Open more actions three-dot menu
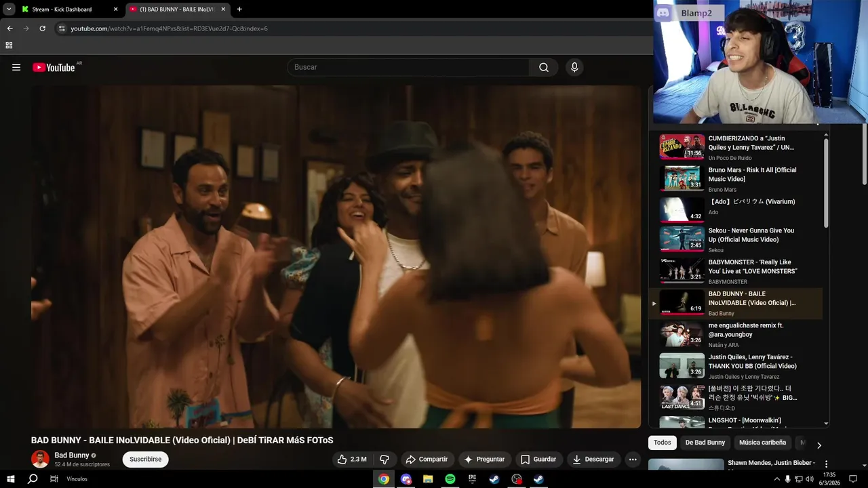The width and height of the screenshot is (868, 488). pyautogui.click(x=633, y=459)
